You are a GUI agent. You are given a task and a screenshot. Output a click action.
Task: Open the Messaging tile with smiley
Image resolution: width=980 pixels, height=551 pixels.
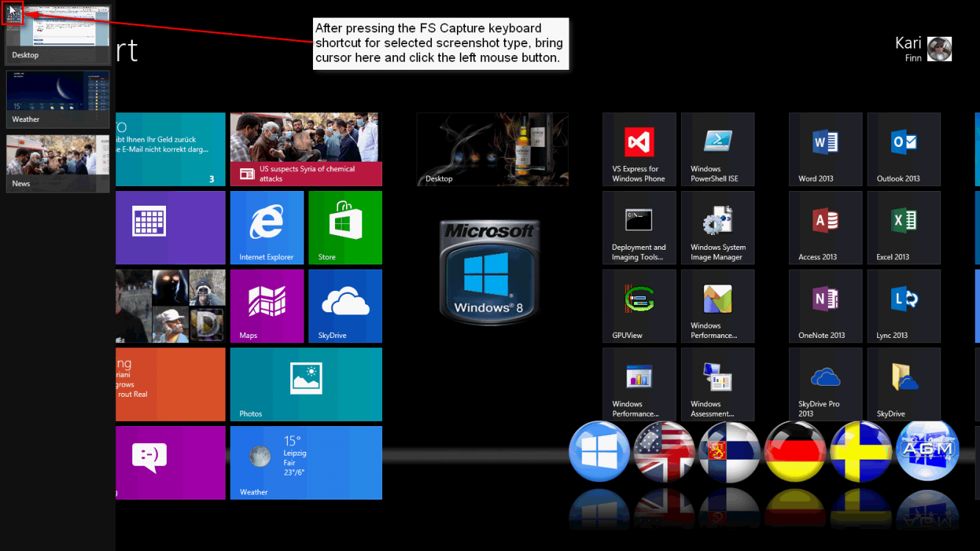[170, 463]
